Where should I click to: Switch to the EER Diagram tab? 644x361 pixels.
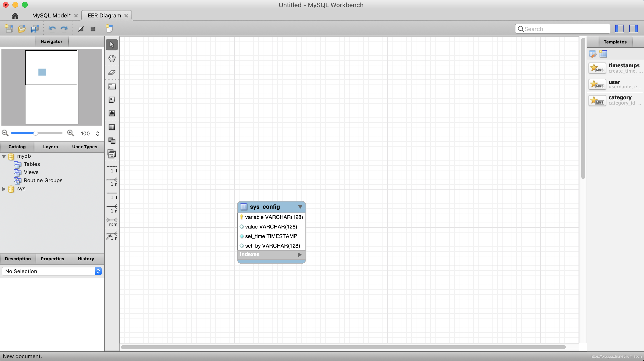coord(104,16)
